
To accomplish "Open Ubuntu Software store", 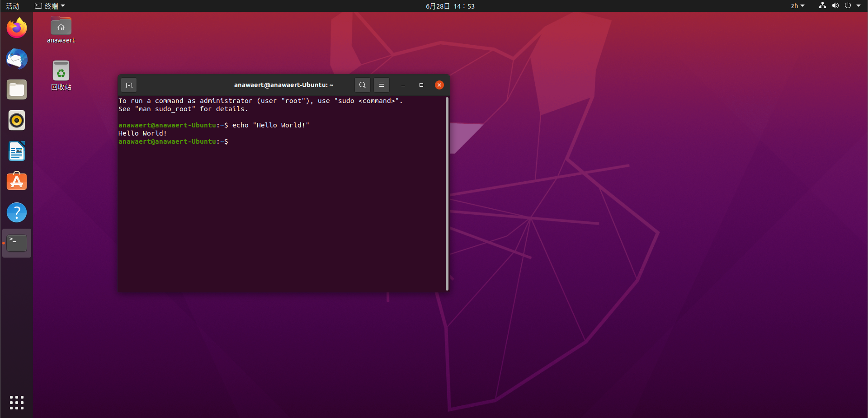I will (x=17, y=182).
